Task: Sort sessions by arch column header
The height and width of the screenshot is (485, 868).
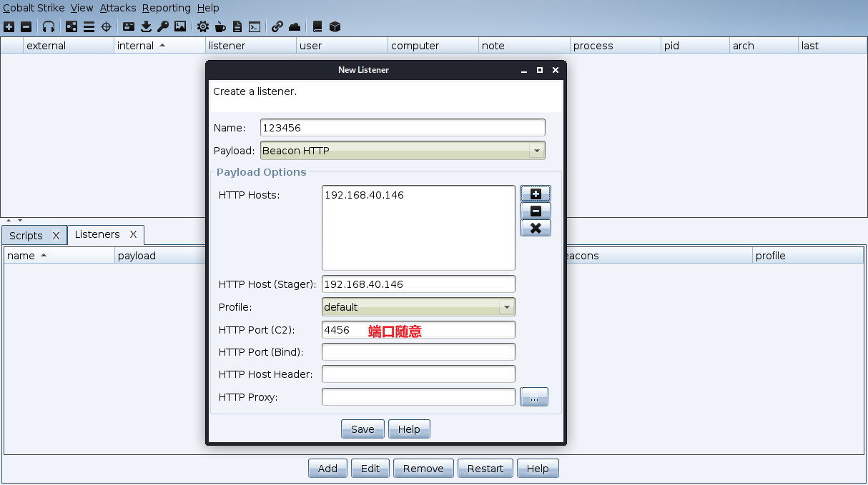Action: pos(764,46)
